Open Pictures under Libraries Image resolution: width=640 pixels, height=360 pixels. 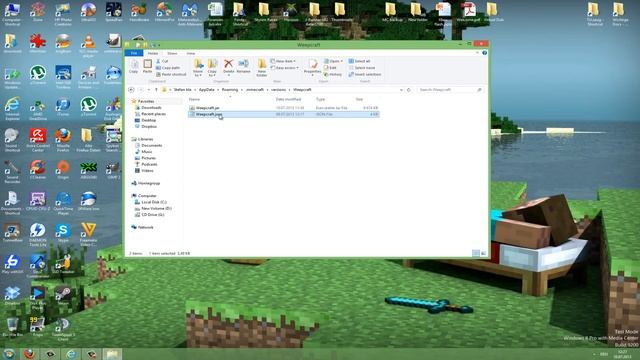[x=148, y=158]
